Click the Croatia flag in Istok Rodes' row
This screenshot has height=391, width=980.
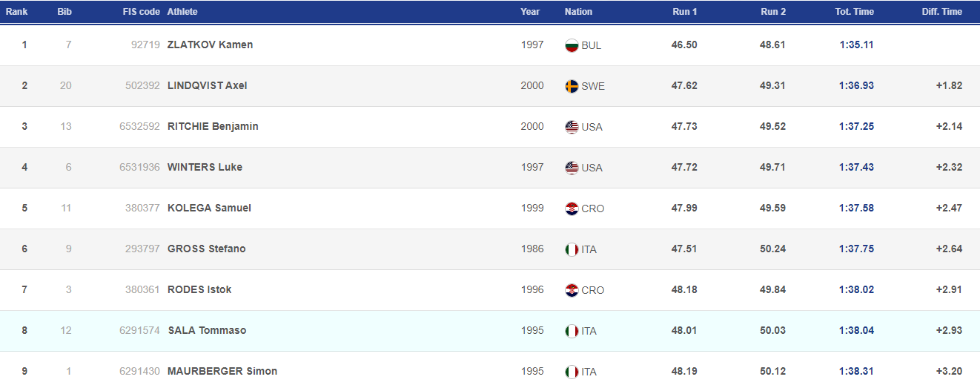coord(572,290)
